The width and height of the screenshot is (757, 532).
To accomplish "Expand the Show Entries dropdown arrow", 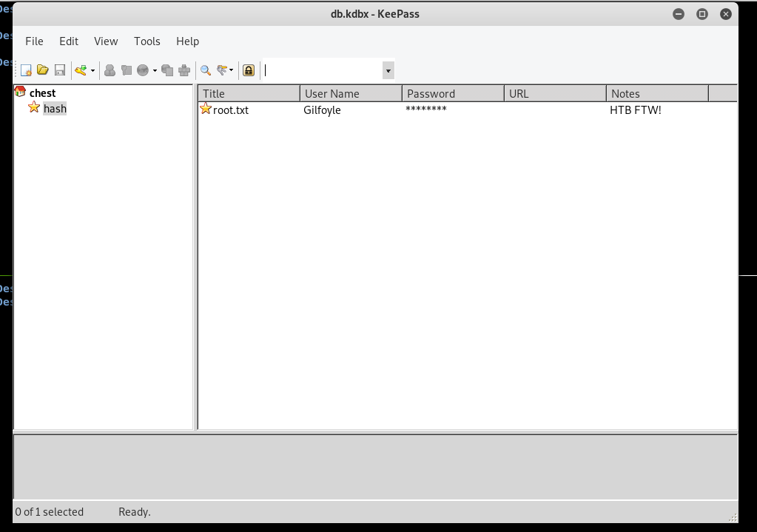I will point(232,70).
